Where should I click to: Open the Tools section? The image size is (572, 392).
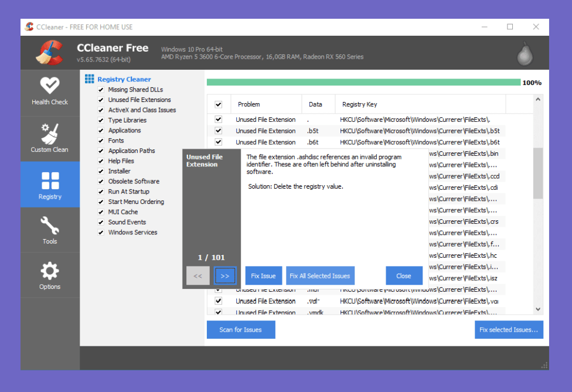[x=50, y=230]
